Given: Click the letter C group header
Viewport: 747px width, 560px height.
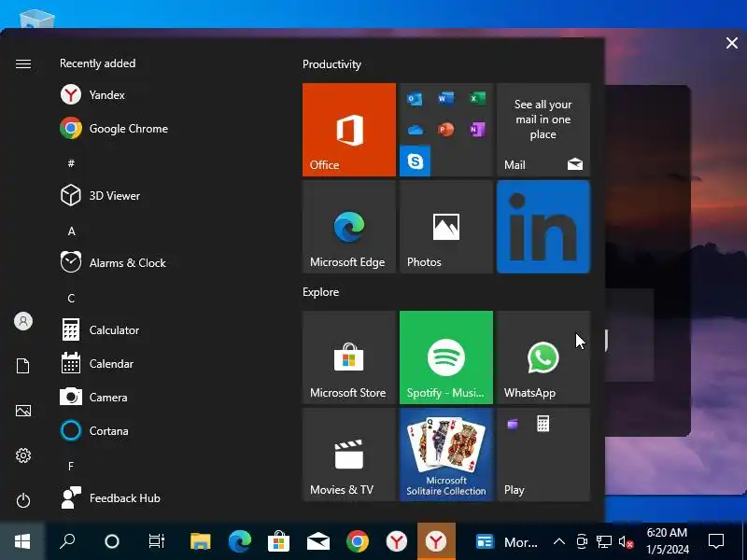Looking at the screenshot, I should click(x=71, y=298).
